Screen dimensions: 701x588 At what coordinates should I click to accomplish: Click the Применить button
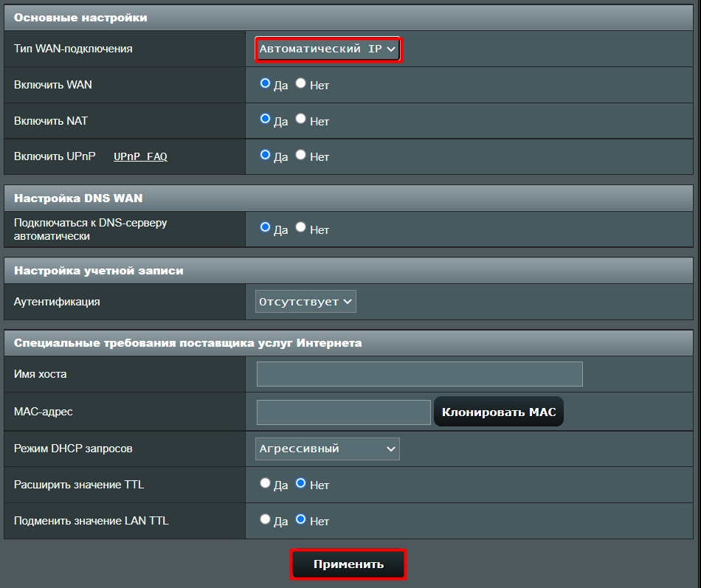(x=348, y=564)
